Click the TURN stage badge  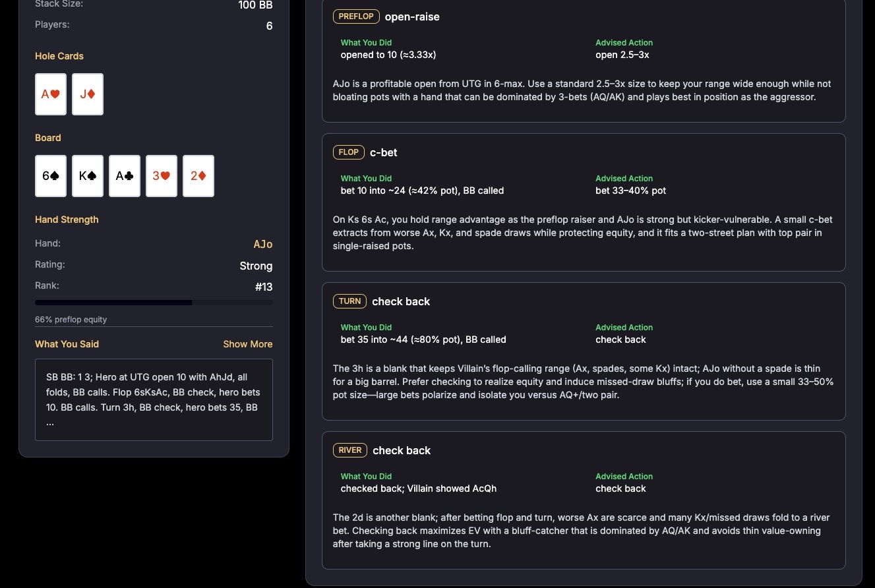(x=349, y=301)
